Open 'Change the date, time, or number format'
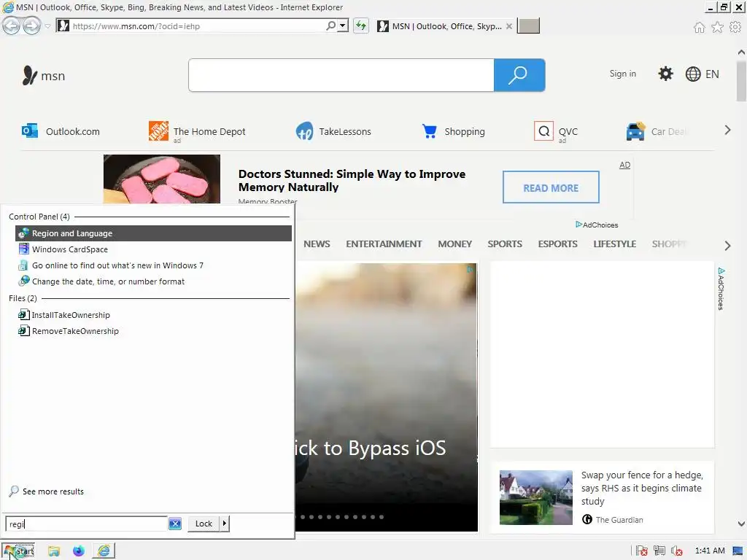 coord(153,281)
